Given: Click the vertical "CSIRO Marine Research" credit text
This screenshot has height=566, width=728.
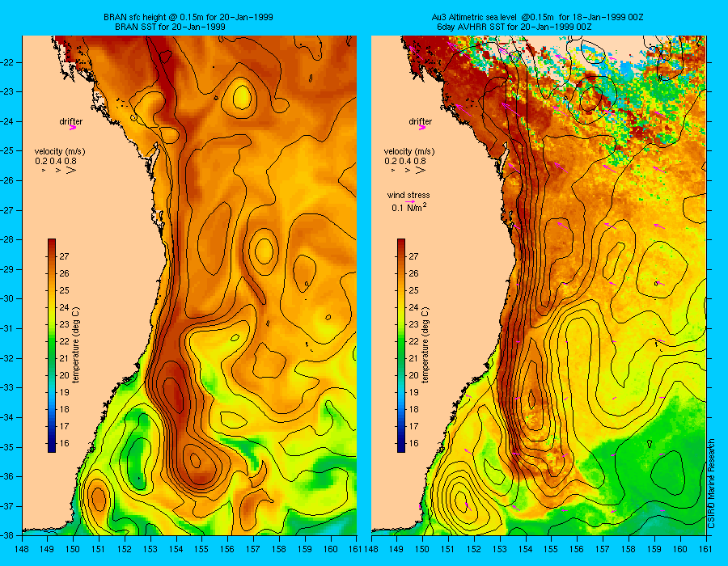Looking at the screenshot, I should click(x=711, y=484).
